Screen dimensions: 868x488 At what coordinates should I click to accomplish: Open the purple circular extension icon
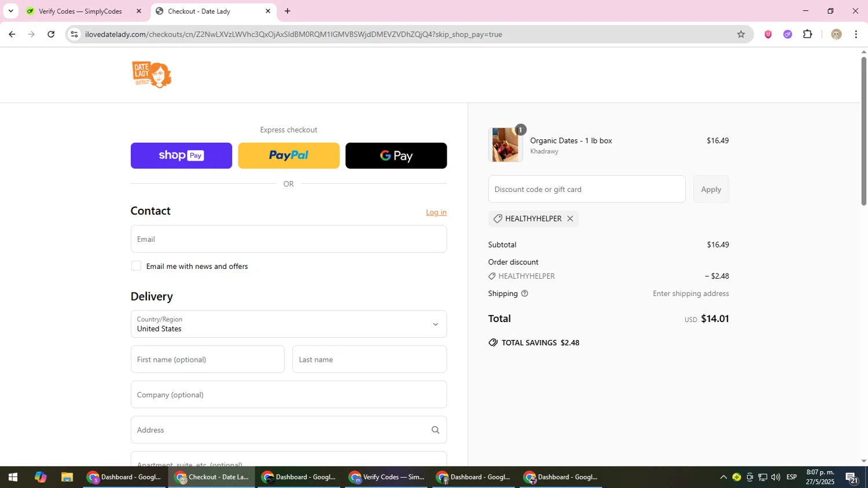click(x=788, y=34)
